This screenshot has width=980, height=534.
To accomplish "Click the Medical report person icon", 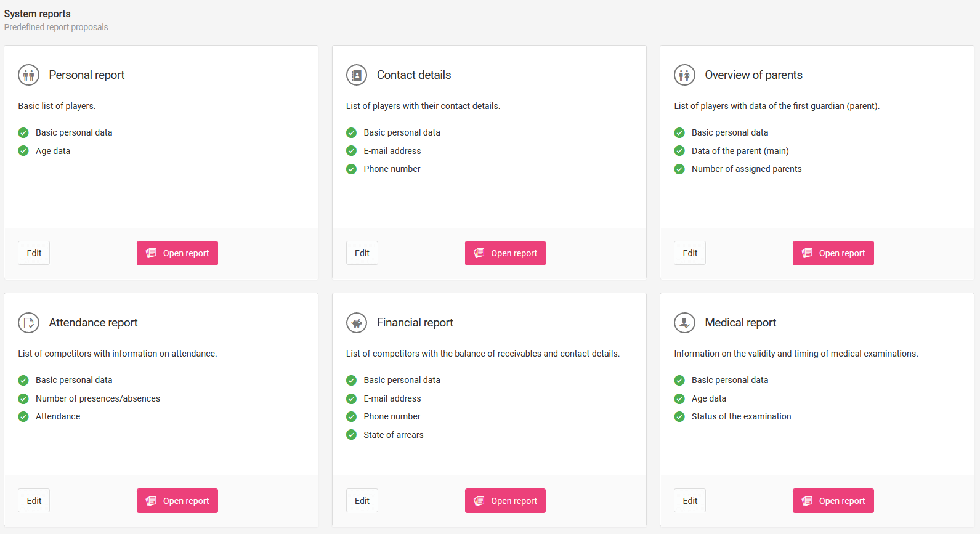I will 684,323.
